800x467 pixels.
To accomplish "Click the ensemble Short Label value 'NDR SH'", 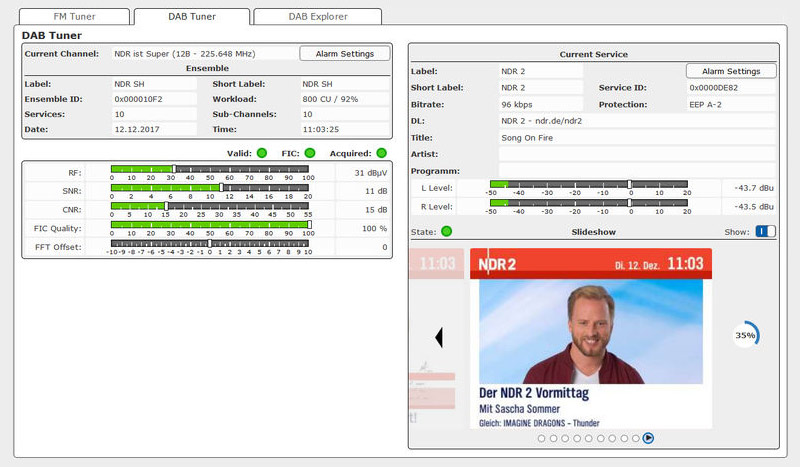I will pyautogui.click(x=345, y=84).
